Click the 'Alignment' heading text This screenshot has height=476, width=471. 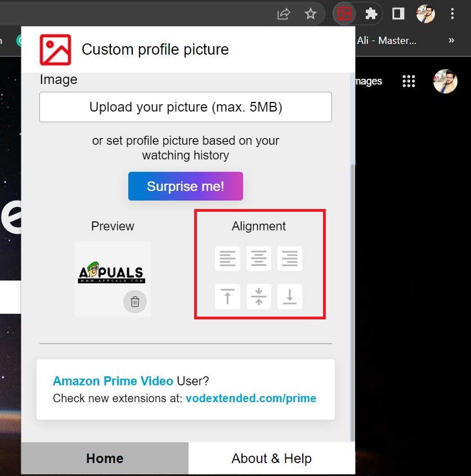click(x=259, y=226)
